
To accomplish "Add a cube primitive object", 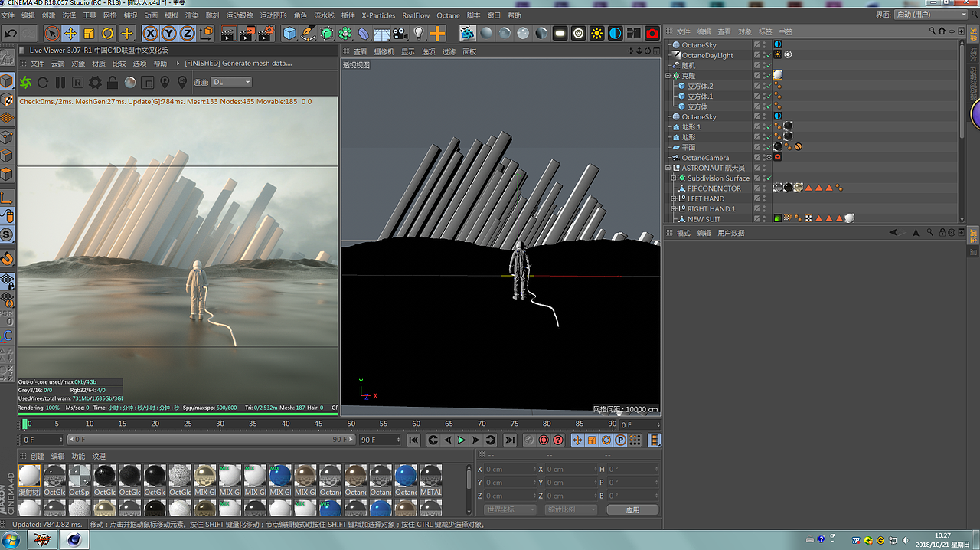I will 289,33.
